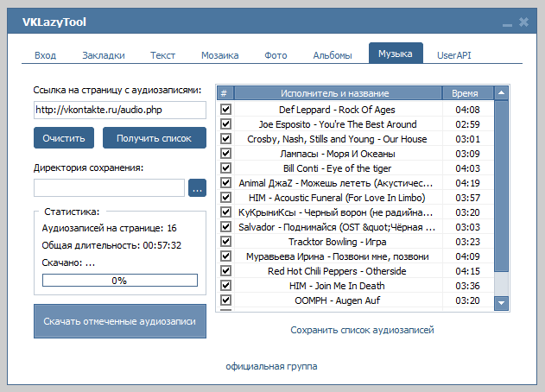Select the track HIM - Join Me In Death
This screenshot has height=392, width=545.
(x=337, y=286)
